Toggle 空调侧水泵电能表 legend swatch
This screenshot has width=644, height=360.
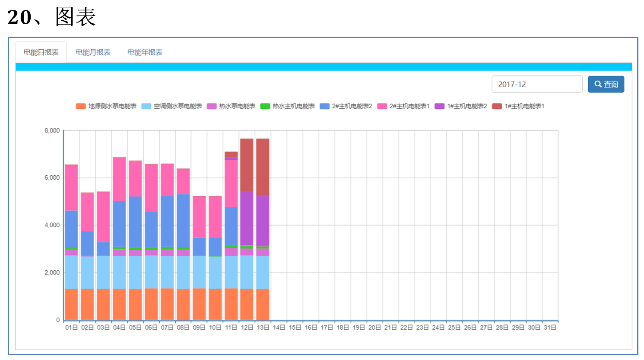(146, 106)
